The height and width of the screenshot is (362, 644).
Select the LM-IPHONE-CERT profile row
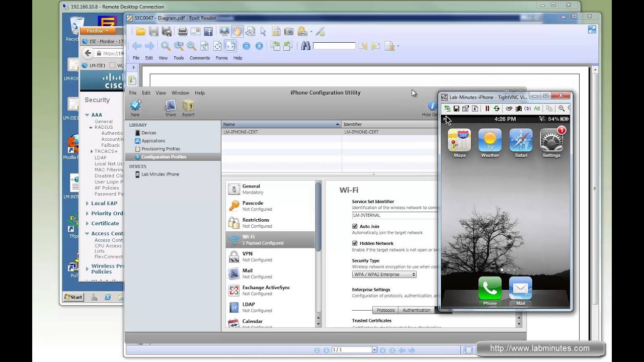pos(330,132)
